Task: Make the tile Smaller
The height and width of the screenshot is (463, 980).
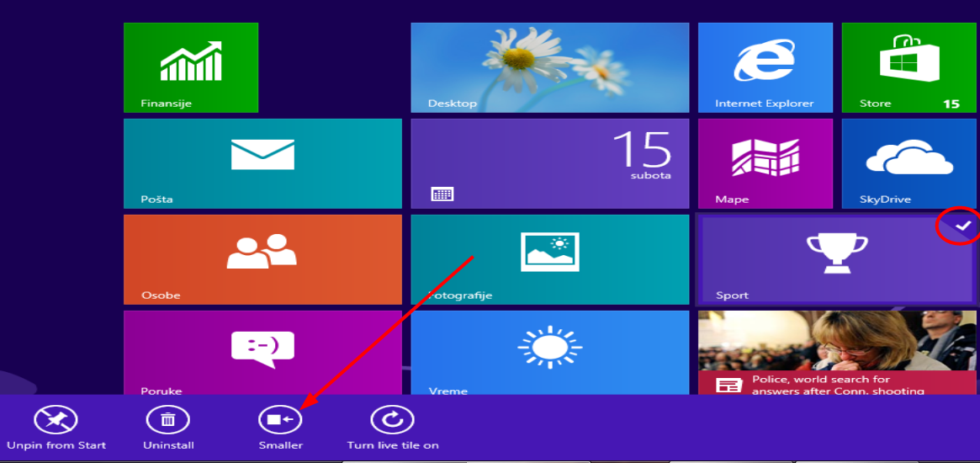Action: (x=281, y=419)
